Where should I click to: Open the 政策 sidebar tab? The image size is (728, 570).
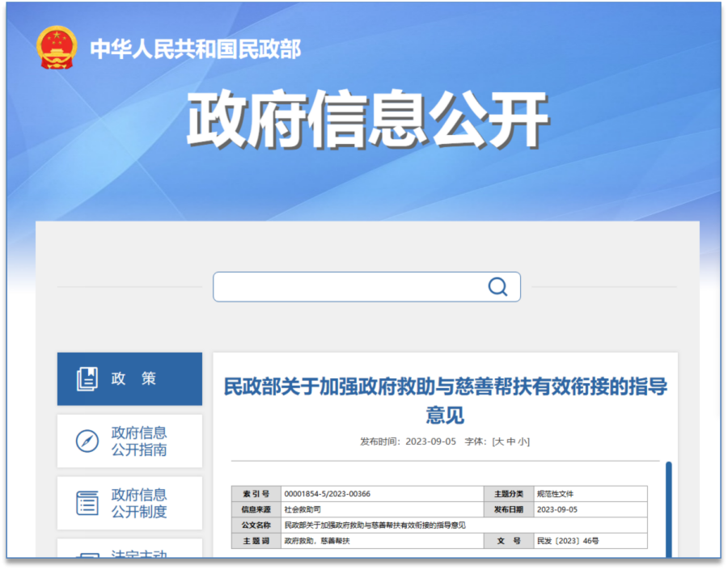click(129, 378)
